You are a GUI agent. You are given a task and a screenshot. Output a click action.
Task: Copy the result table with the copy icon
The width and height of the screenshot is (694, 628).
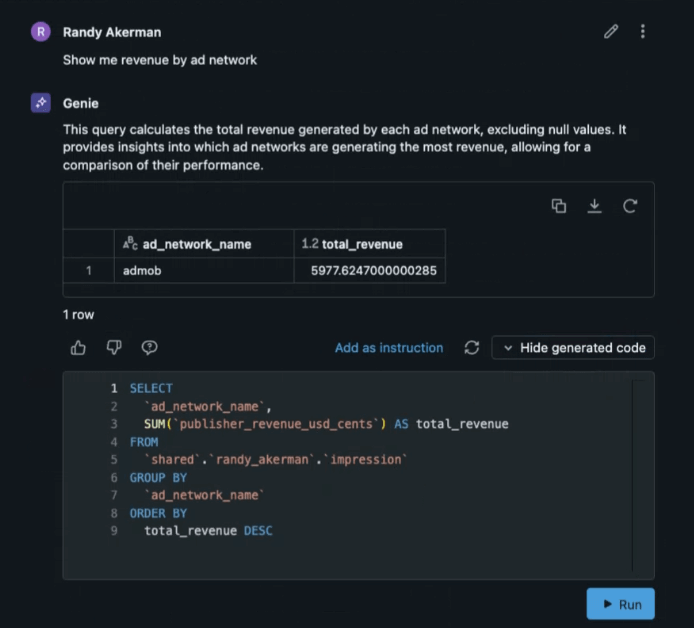click(x=559, y=206)
